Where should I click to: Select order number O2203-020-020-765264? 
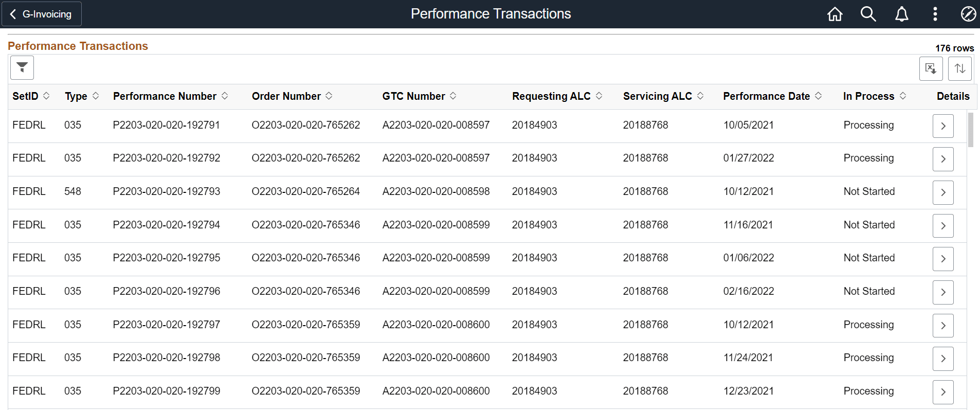click(x=306, y=191)
